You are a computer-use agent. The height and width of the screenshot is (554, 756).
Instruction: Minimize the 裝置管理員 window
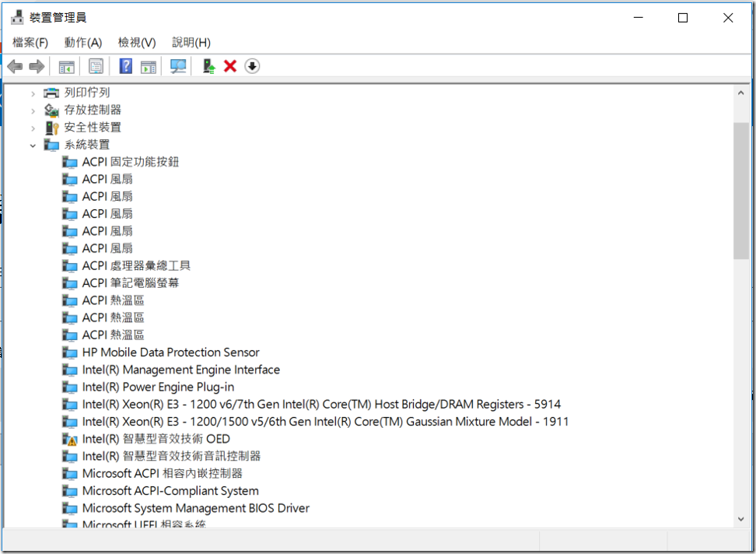coord(639,18)
